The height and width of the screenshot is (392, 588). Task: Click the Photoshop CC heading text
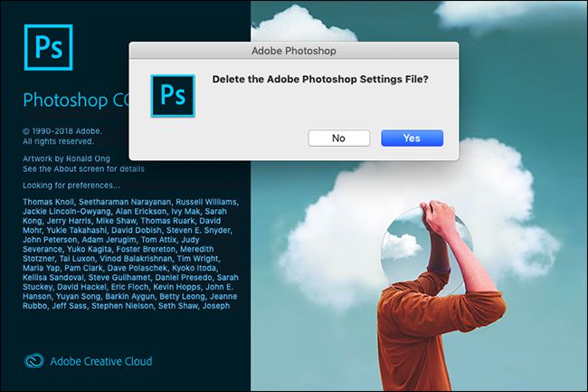pos(76,100)
